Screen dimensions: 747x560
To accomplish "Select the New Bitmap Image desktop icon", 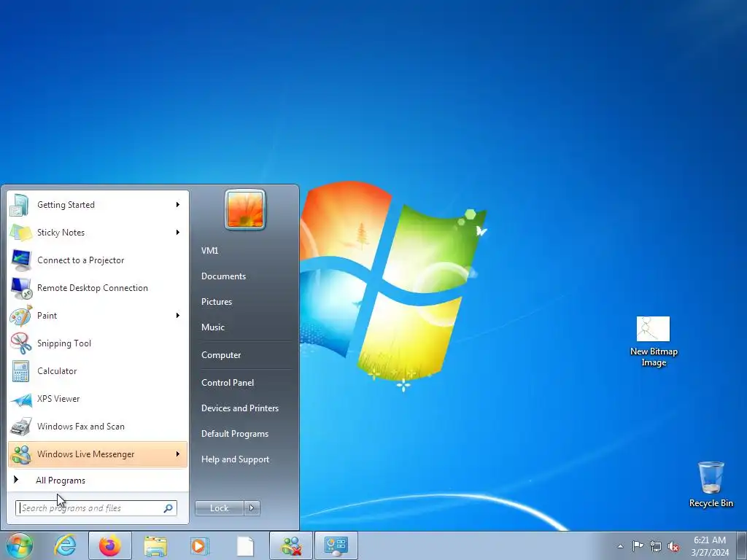I will coord(654,342).
